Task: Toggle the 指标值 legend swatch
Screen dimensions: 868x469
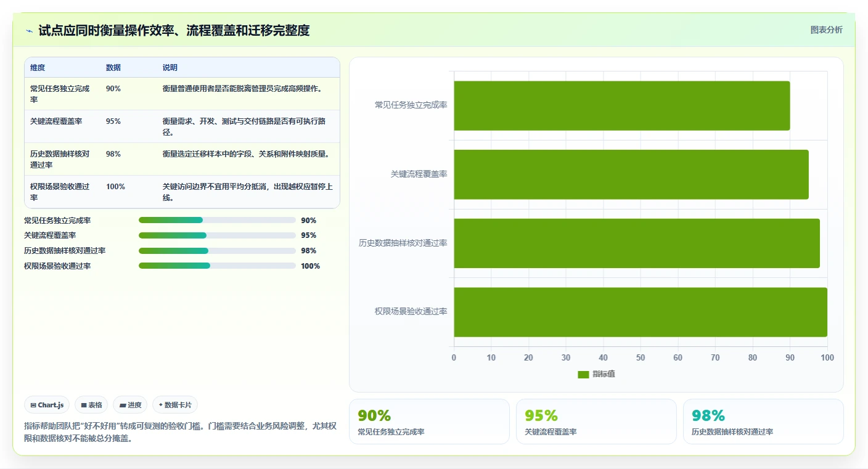Action: point(583,374)
